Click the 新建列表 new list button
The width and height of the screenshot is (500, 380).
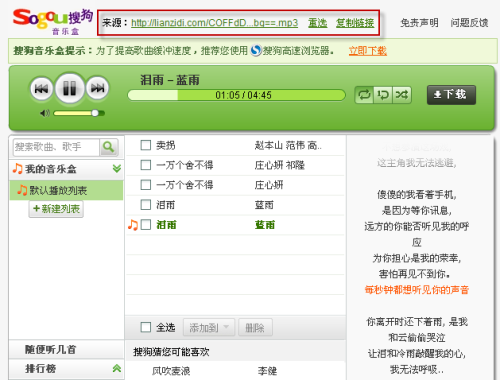[56, 209]
